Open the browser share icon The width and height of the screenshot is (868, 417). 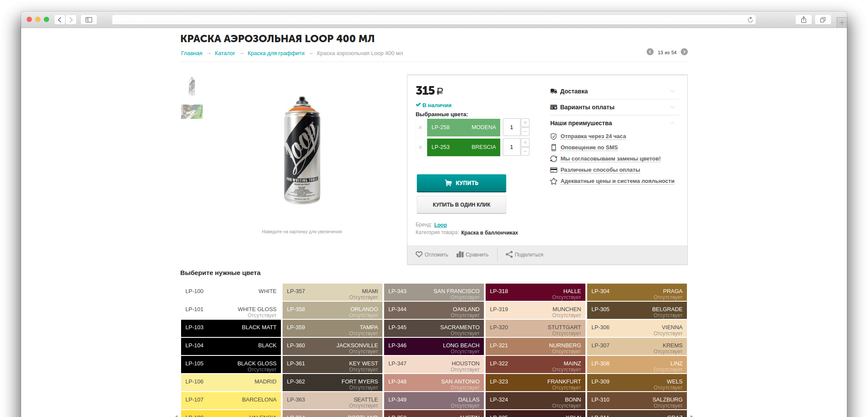803,20
